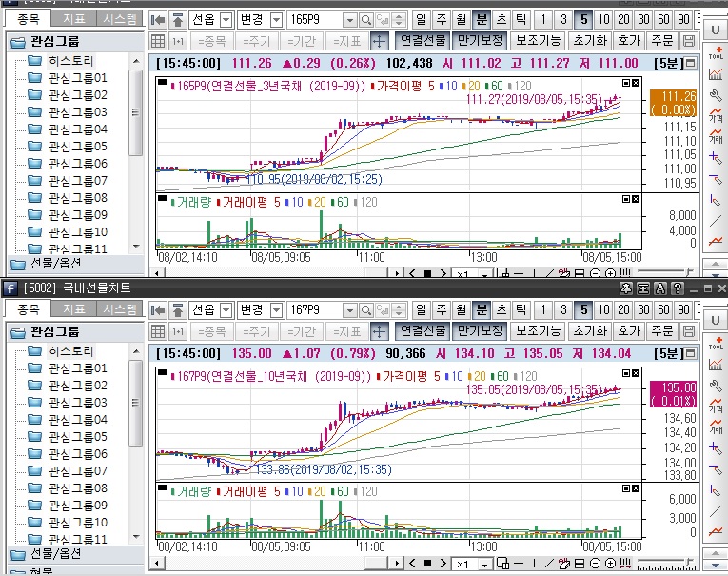Click the crosshair move icon in 167P9 toolbar

380,331
